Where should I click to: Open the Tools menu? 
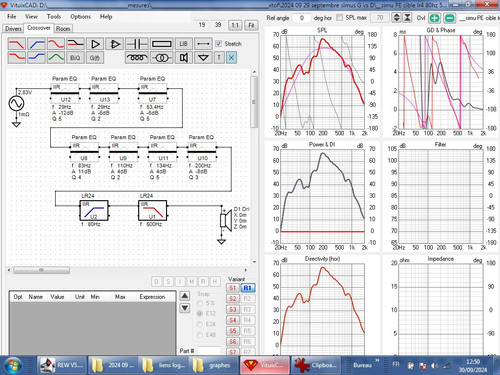[x=54, y=16]
